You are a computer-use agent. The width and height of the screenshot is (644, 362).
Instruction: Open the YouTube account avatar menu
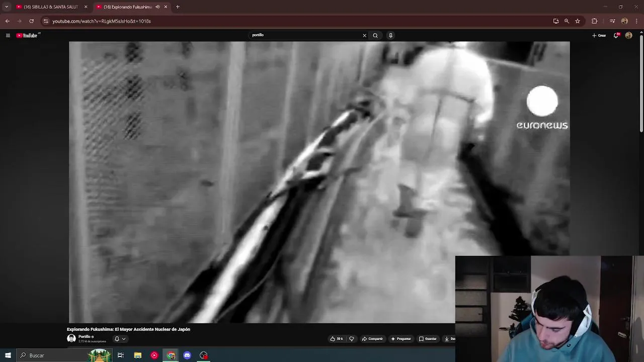click(628, 35)
